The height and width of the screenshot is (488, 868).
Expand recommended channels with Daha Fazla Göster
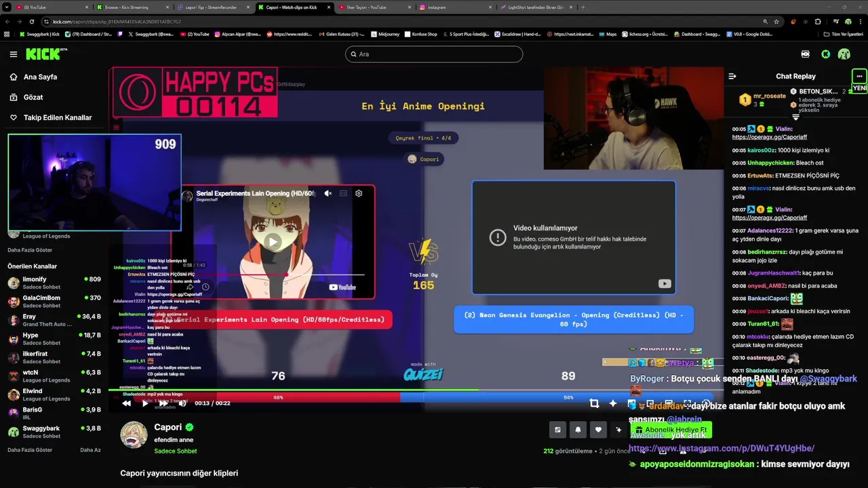tap(30, 450)
